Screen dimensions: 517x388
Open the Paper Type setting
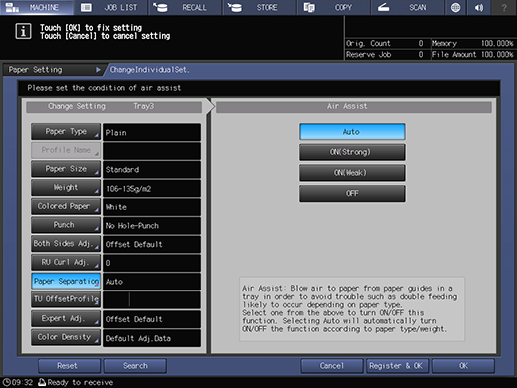[66, 132]
